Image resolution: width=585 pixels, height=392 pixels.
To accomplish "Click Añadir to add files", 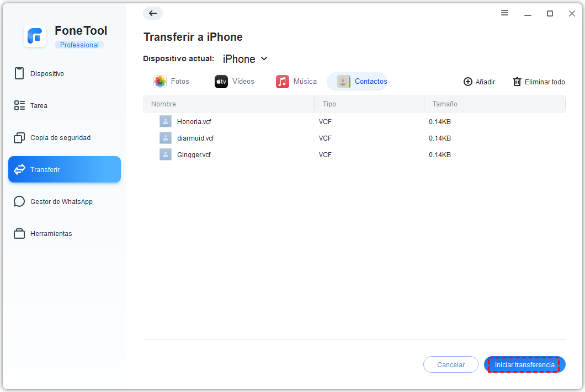I will (479, 82).
